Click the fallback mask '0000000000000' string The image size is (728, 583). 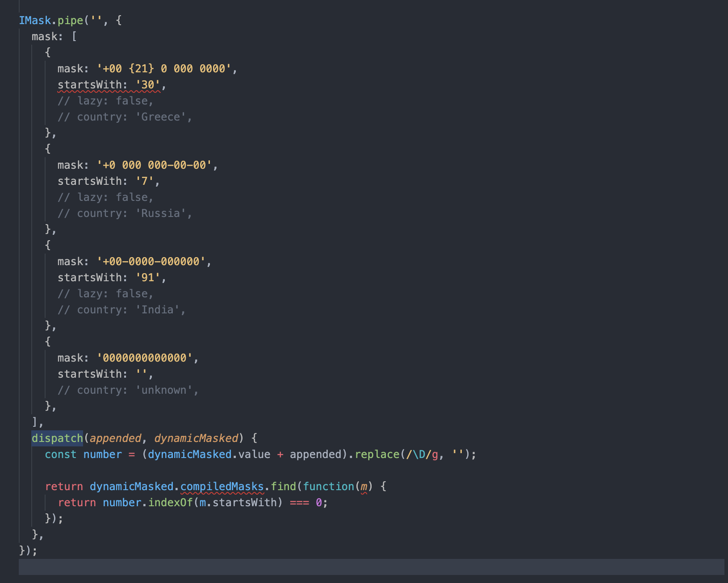click(146, 358)
